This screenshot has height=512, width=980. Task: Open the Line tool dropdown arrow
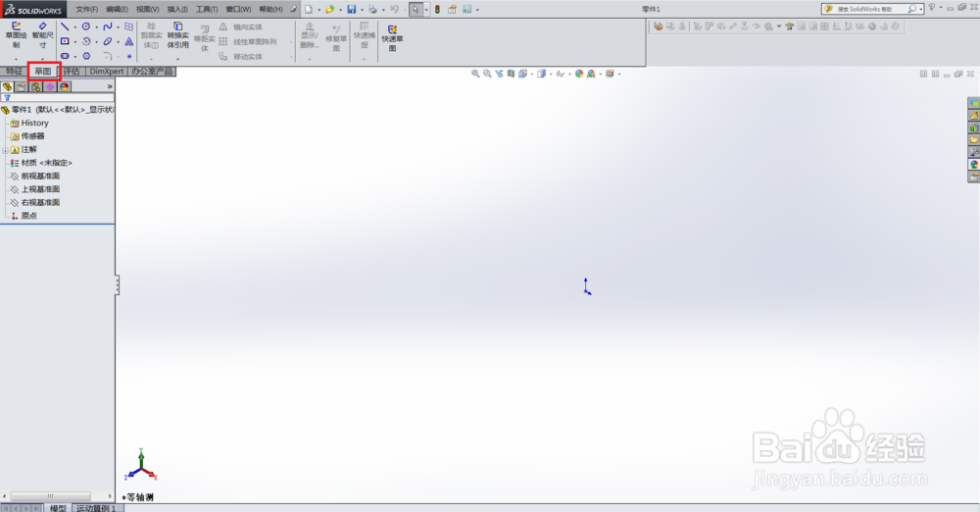pos(75,27)
